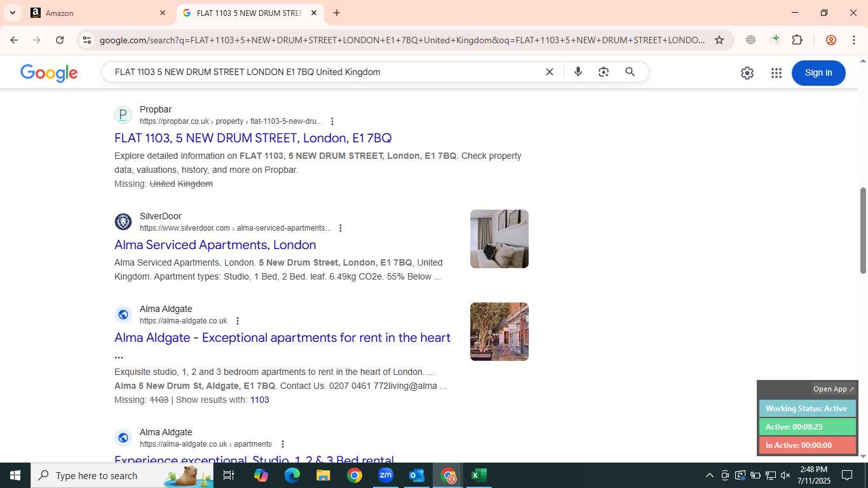This screenshot has width=868, height=488.
Task: Go forward to next page
Action: coord(37,40)
